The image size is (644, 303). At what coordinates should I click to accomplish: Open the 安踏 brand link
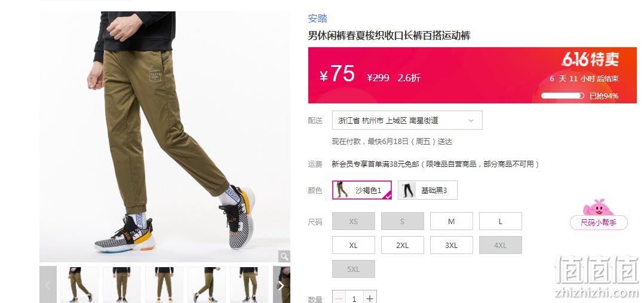click(x=317, y=18)
